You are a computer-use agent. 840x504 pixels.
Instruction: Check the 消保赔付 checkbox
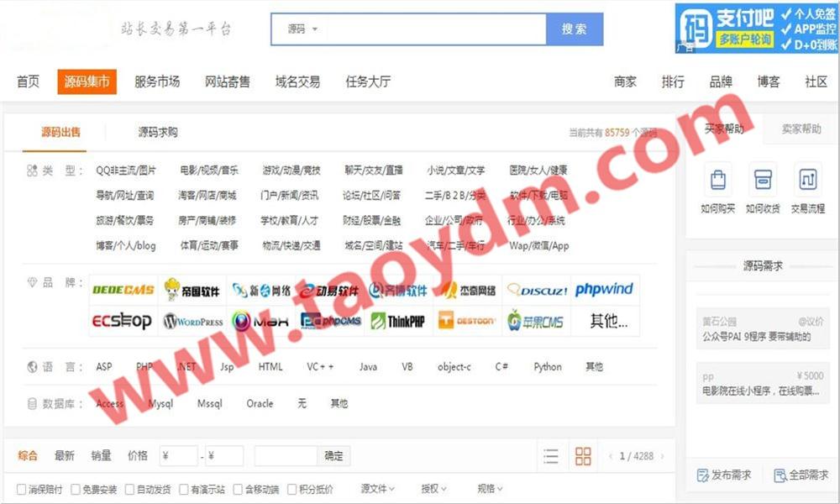point(22,489)
